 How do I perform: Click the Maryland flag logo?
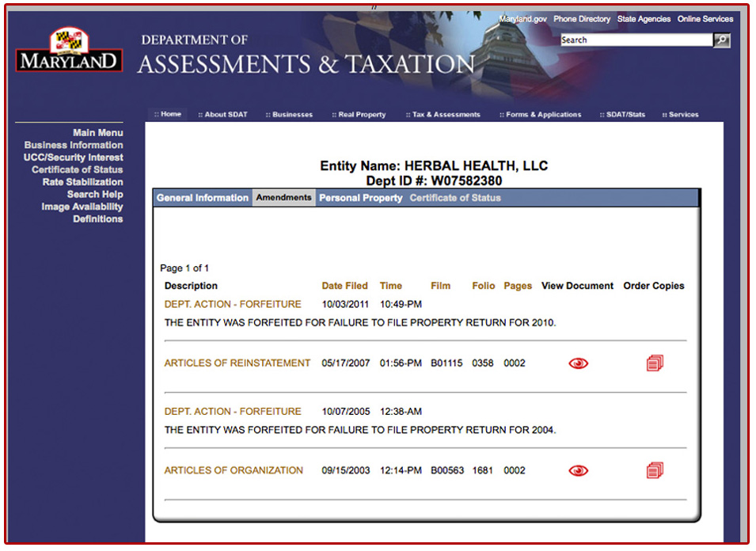69,50
